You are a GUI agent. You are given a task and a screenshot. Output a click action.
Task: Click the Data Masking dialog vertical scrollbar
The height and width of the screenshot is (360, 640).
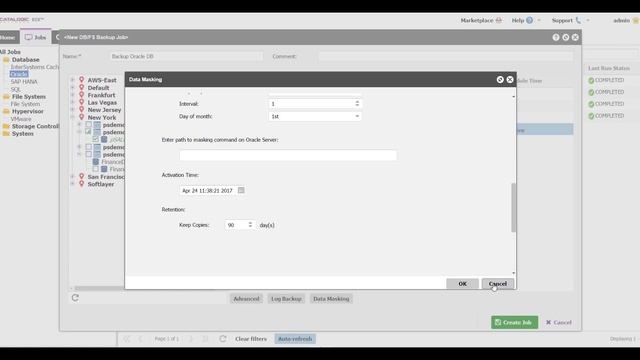click(x=513, y=207)
